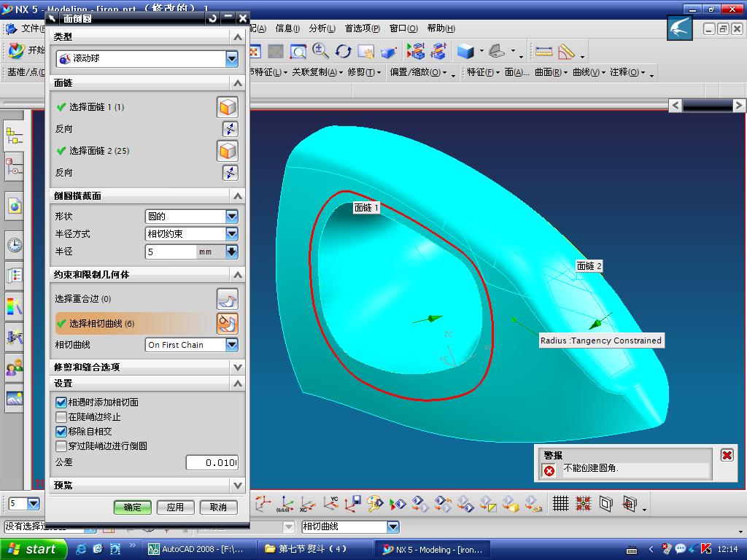Open the Help menu
Screen dimensions: 747x560
441,28
